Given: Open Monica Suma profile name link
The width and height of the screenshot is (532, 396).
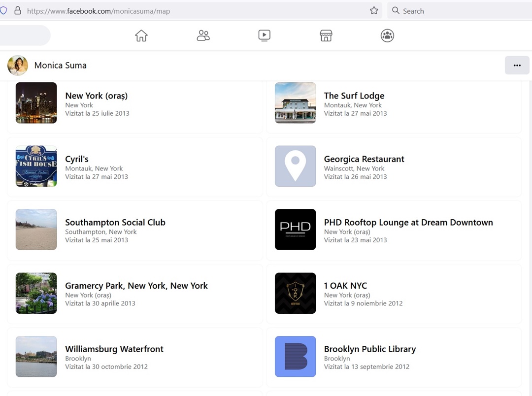Looking at the screenshot, I should point(60,66).
